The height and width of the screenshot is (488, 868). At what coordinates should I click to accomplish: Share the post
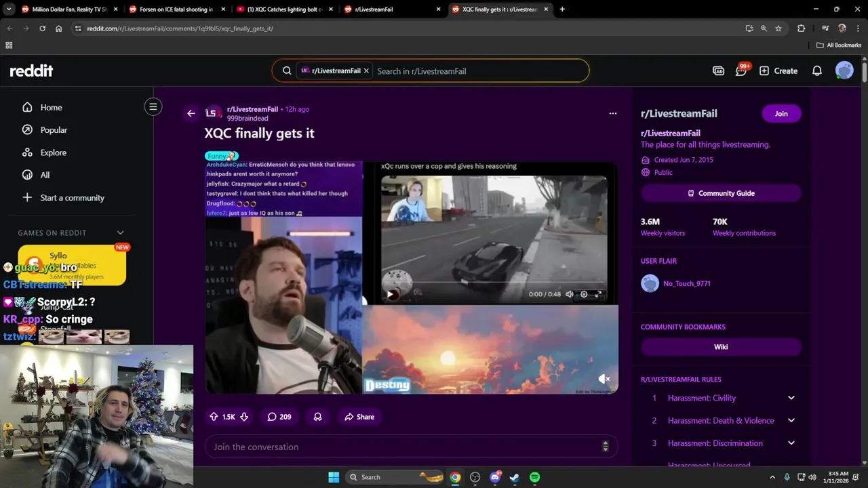coord(359,417)
